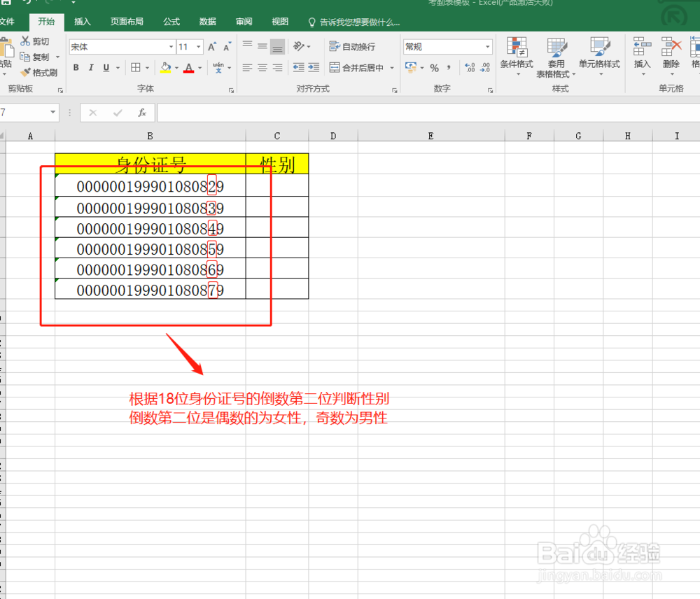
Task: Click Merge and Center (合并后居中)
Action: tap(356, 68)
